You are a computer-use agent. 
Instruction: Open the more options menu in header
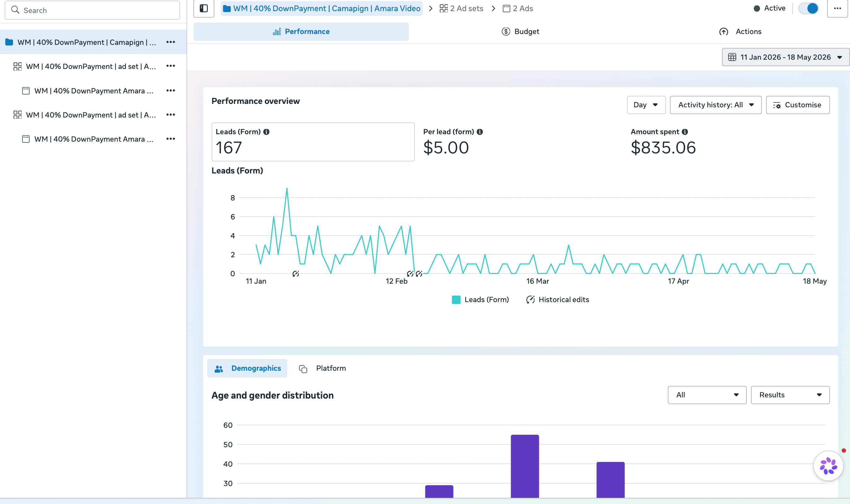[837, 8]
